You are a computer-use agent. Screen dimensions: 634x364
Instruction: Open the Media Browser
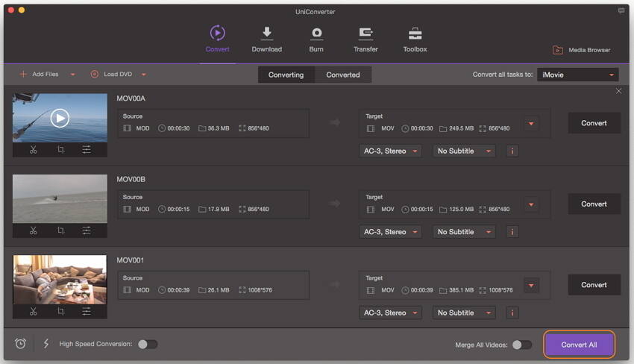pyautogui.click(x=582, y=50)
